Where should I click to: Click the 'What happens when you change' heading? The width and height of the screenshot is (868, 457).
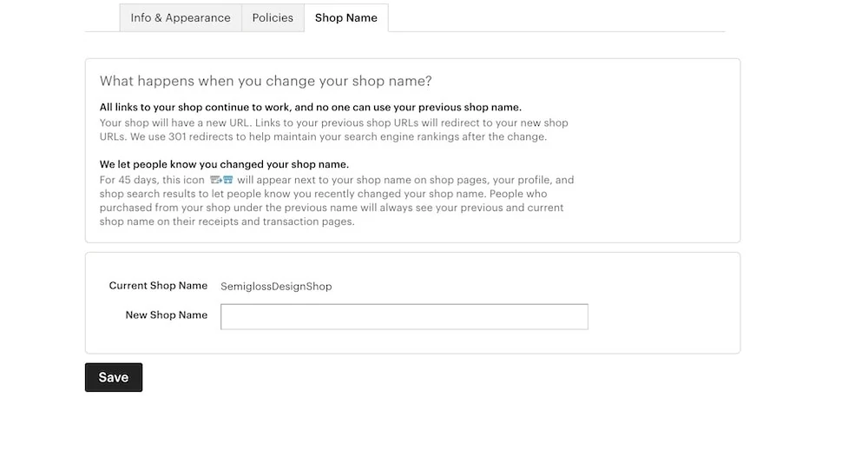click(x=266, y=81)
